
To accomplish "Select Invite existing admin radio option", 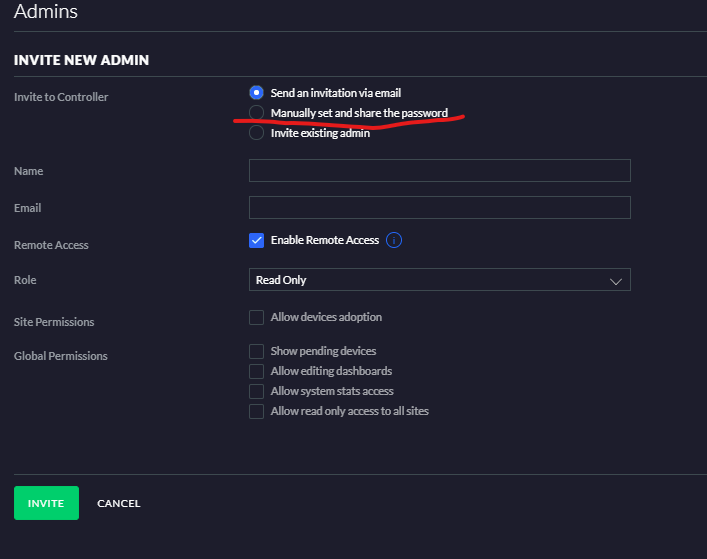I will coord(257,133).
